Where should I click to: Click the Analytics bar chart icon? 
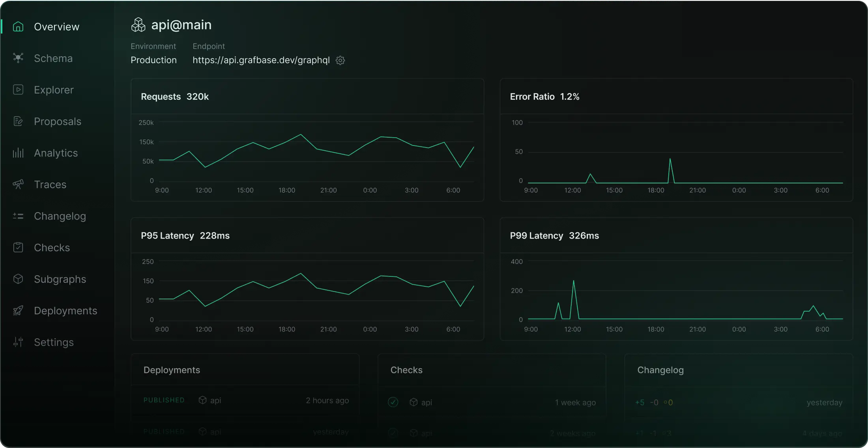point(18,153)
